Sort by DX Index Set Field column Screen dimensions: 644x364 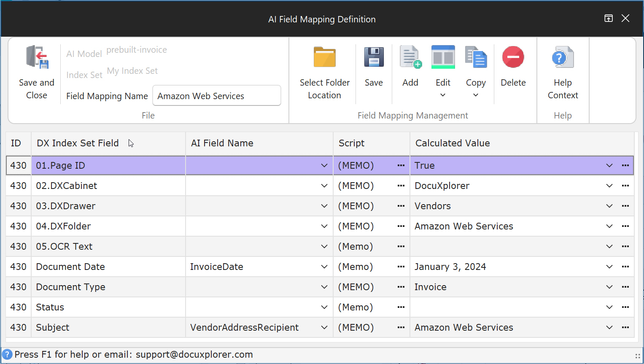78,143
